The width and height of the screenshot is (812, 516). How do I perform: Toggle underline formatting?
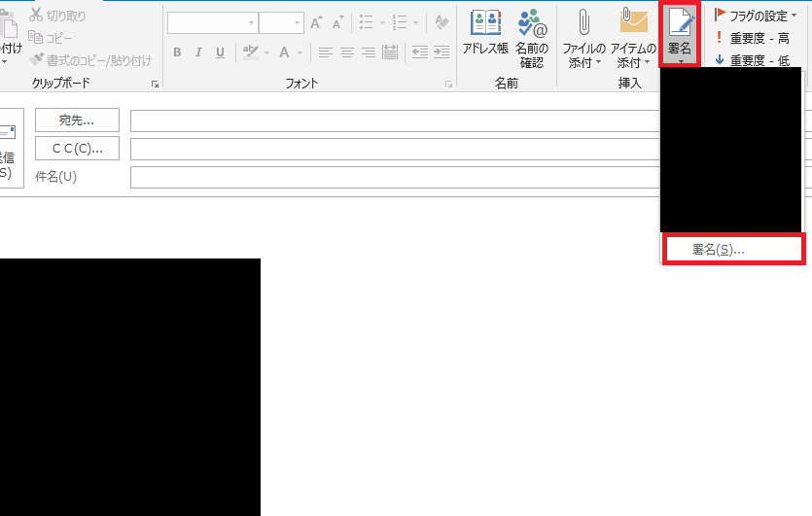click(220, 52)
